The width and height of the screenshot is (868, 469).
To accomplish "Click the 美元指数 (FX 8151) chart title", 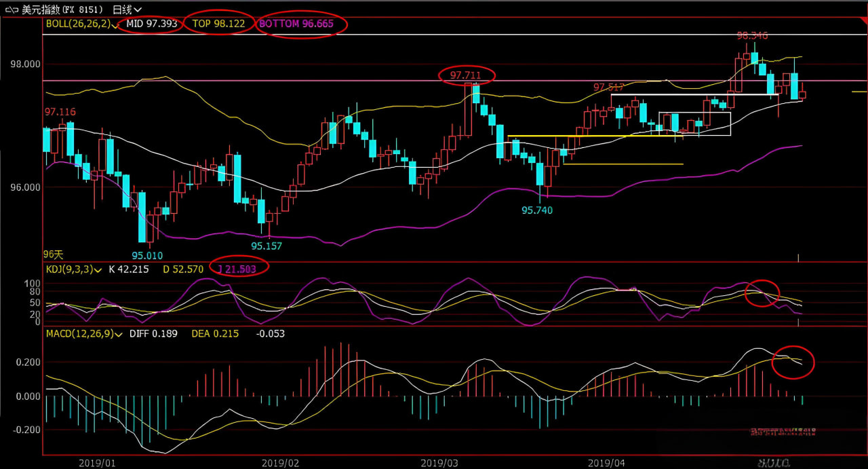I will point(62,10).
